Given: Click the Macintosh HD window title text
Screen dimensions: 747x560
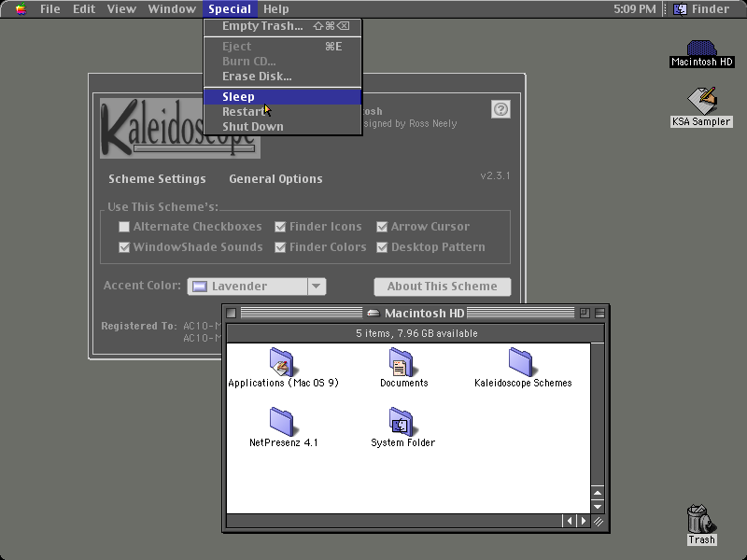Looking at the screenshot, I should 425,313.
